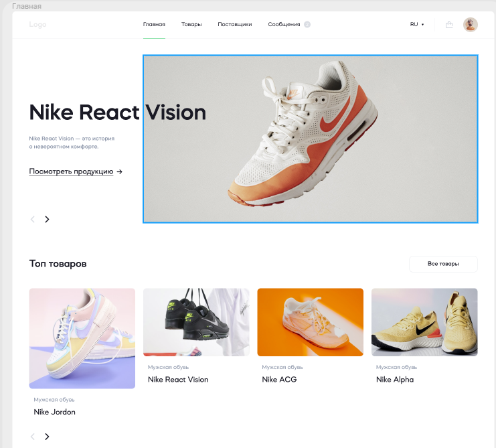This screenshot has width=496, height=448.
Task: Open the Nike Alpha product image
Action: (424, 322)
